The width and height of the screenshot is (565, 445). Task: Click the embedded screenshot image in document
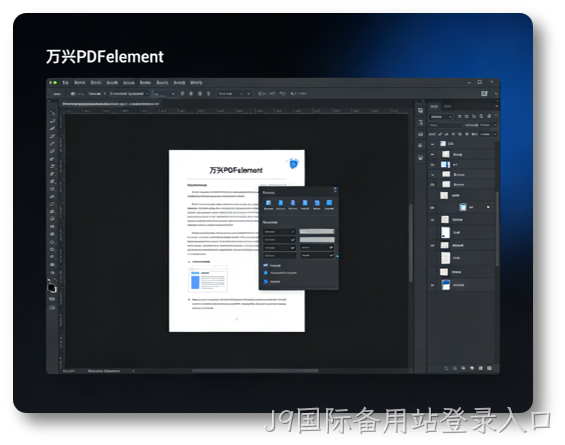tap(208, 279)
